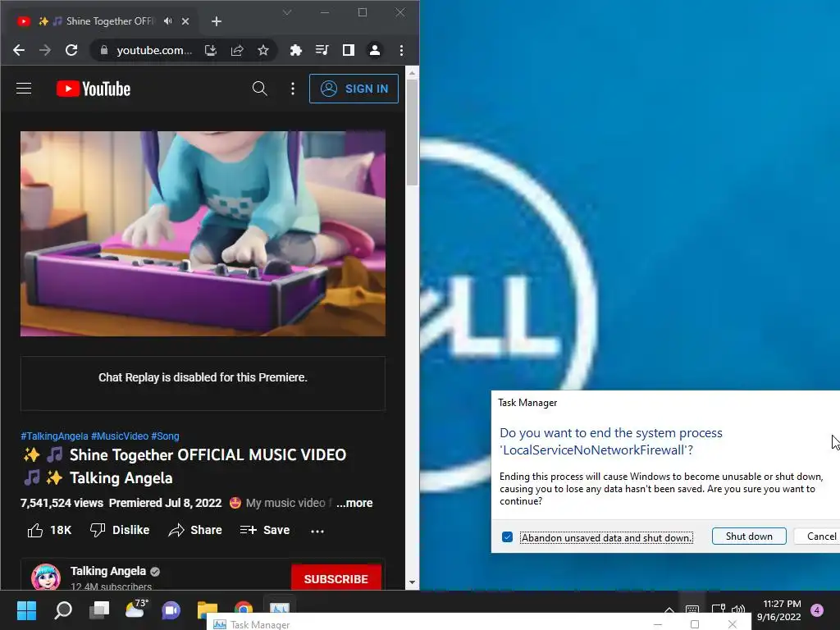
Task: Click the Dislike button
Action: coord(120,531)
